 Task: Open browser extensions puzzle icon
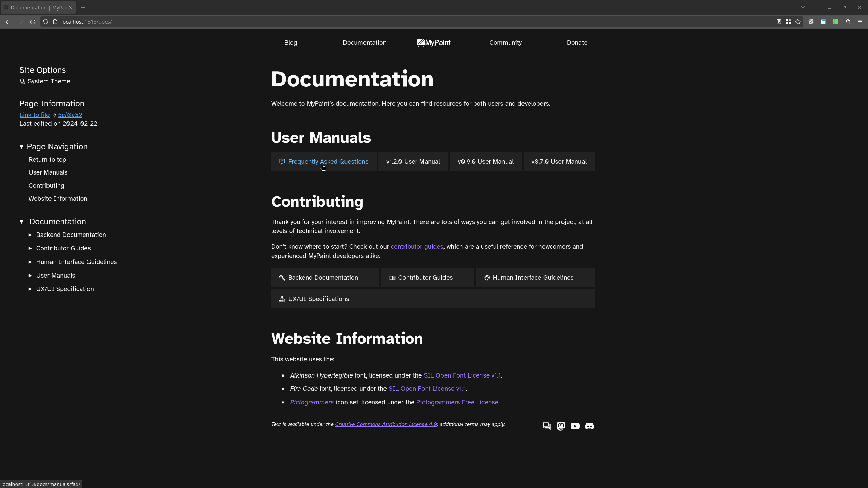[848, 22]
